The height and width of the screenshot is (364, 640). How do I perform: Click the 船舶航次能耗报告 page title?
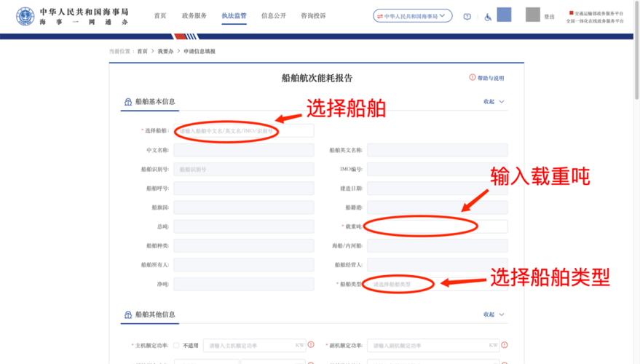pos(317,78)
